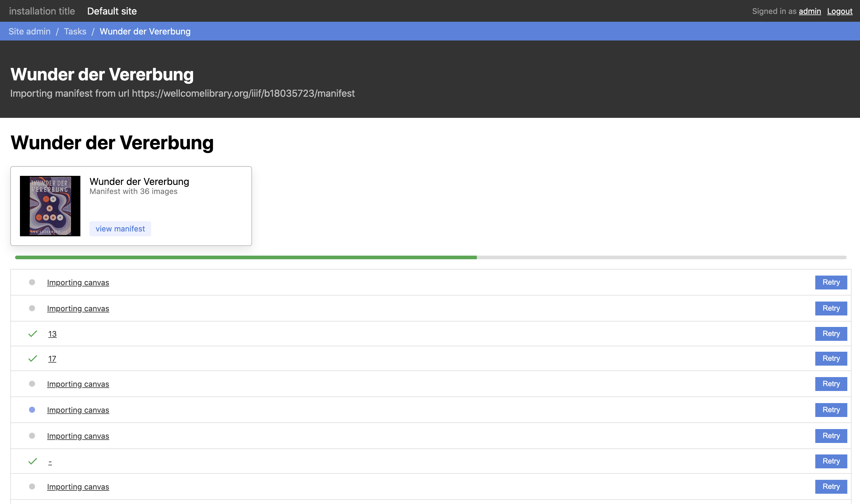Click the gray dot next to the second Importing canvas
Viewport: 860px width, 504px height.
[32, 308]
